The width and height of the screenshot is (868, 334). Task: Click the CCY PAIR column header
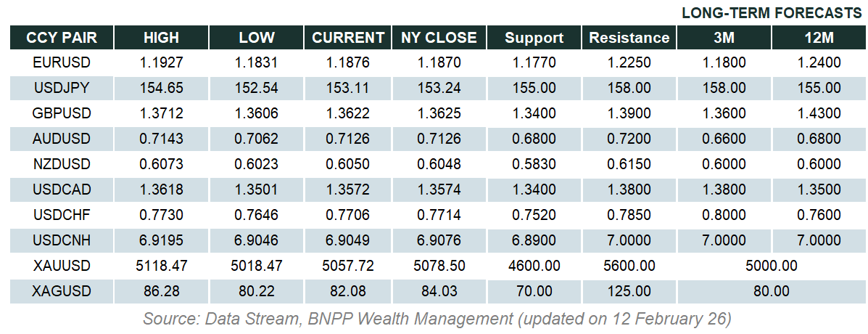pos(61,38)
